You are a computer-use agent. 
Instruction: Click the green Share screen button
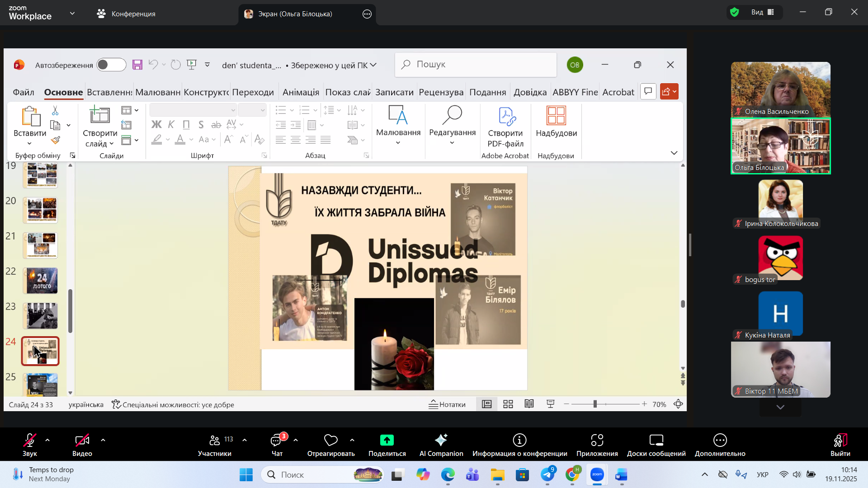[387, 440]
